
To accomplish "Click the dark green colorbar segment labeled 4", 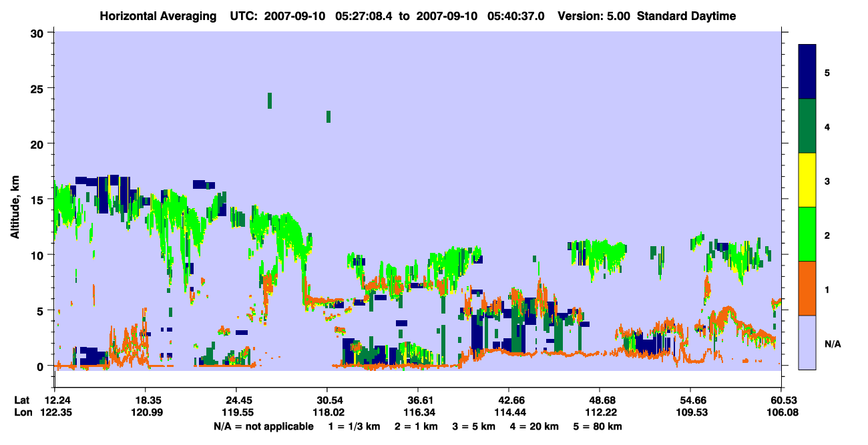I will pos(807,126).
